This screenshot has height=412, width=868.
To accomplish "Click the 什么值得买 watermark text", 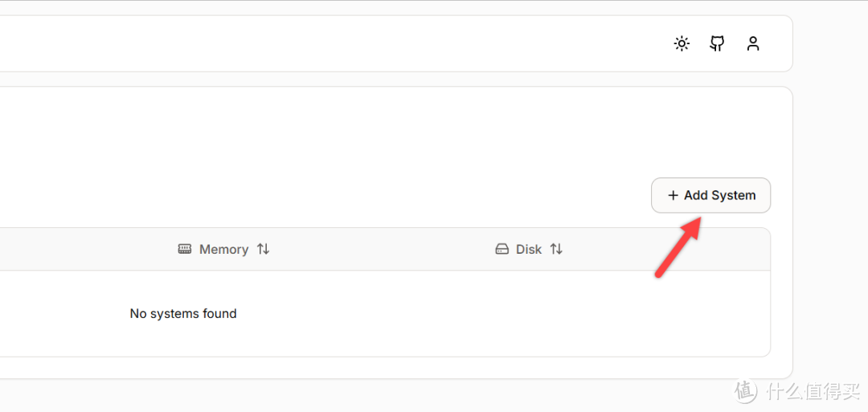I will point(813,391).
